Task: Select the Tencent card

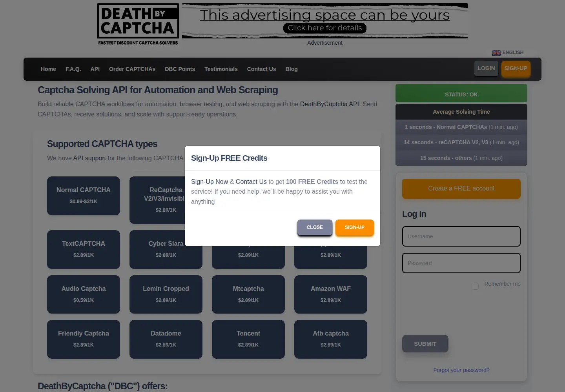Action: 248,339
